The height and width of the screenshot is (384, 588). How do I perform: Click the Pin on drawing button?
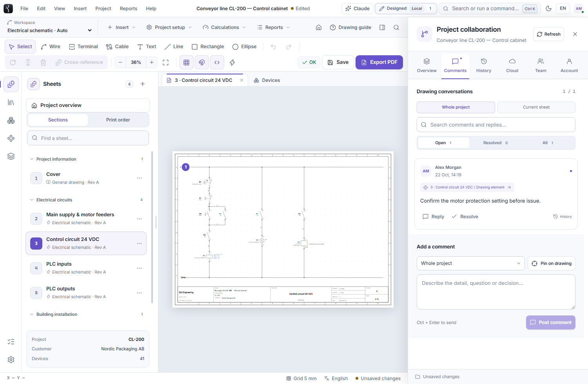(552, 263)
